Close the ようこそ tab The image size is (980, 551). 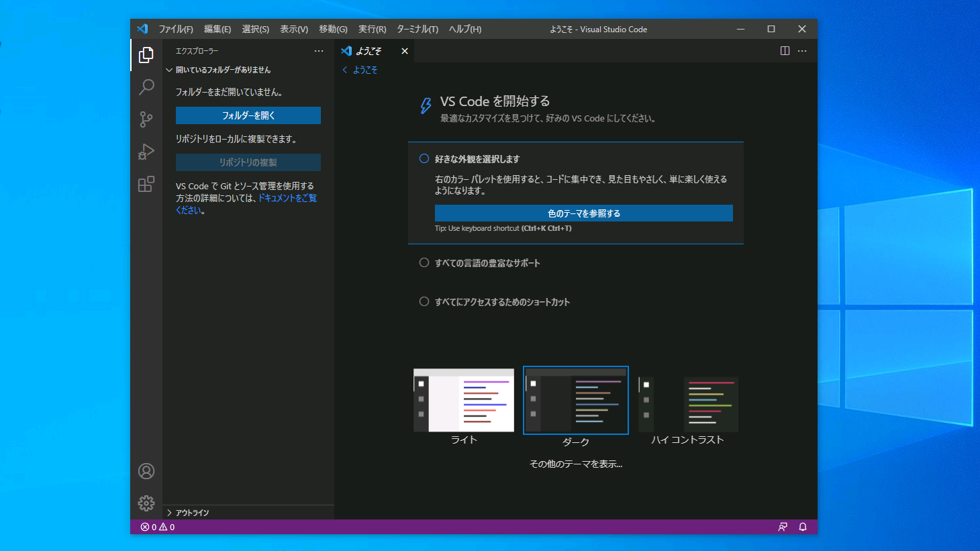click(405, 51)
